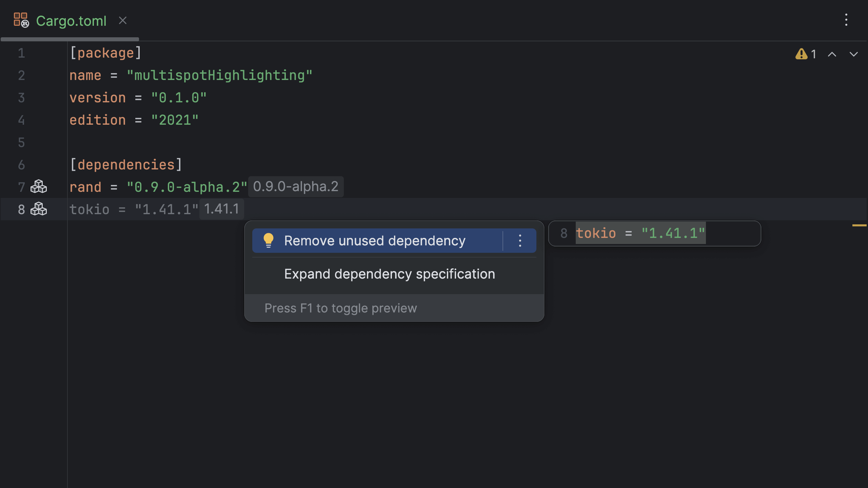Open the editor tab options menu

(x=846, y=20)
